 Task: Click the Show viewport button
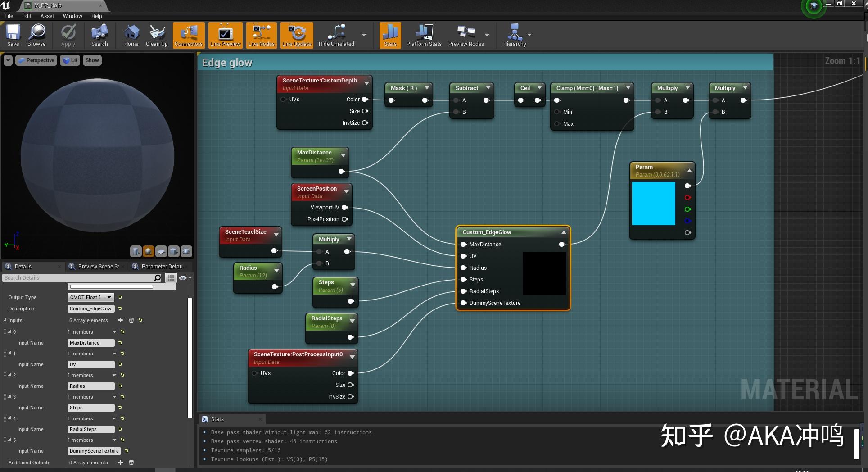pyautogui.click(x=92, y=60)
